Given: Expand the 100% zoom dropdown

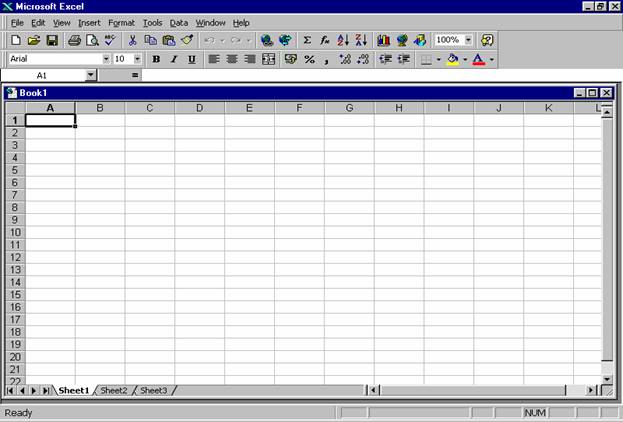Looking at the screenshot, I should coord(468,40).
